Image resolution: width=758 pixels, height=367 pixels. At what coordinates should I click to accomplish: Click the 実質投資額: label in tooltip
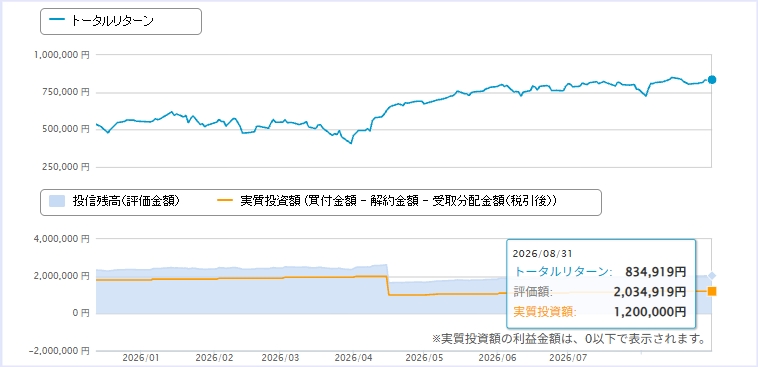pos(545,312)
